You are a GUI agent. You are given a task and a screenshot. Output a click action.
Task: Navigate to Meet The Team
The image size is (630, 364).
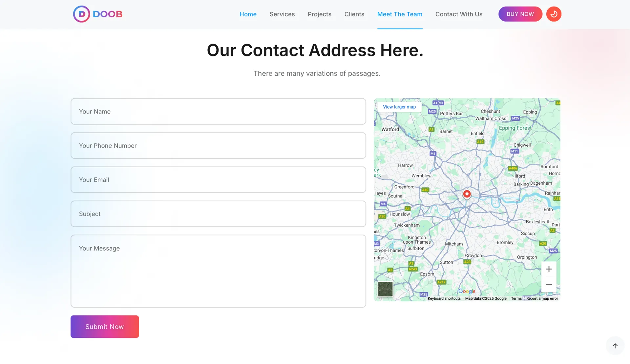[x=400, y=14]
